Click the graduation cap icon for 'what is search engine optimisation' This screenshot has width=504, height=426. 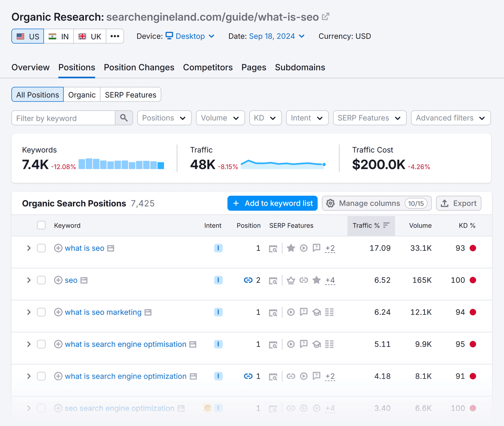[x=317, y=344]
